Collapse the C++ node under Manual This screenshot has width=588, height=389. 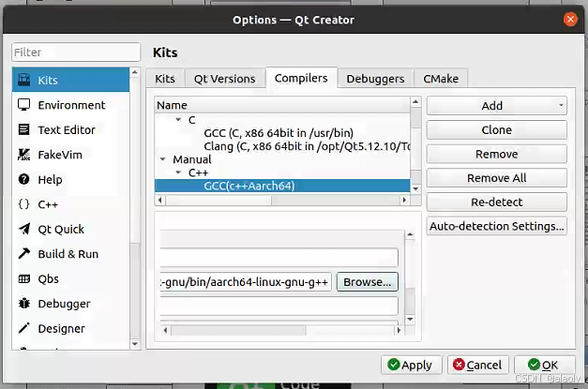[178, 172]
